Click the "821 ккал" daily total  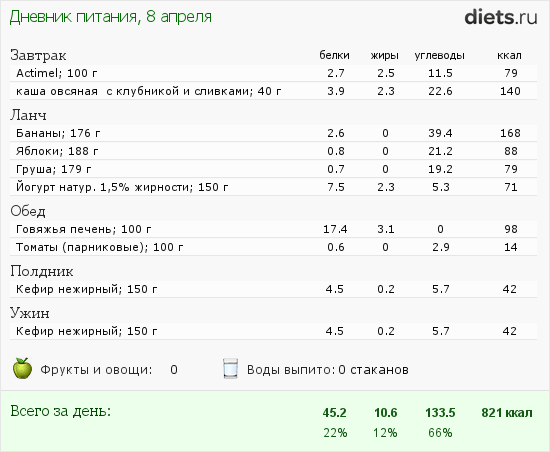[x=507, y=413]
